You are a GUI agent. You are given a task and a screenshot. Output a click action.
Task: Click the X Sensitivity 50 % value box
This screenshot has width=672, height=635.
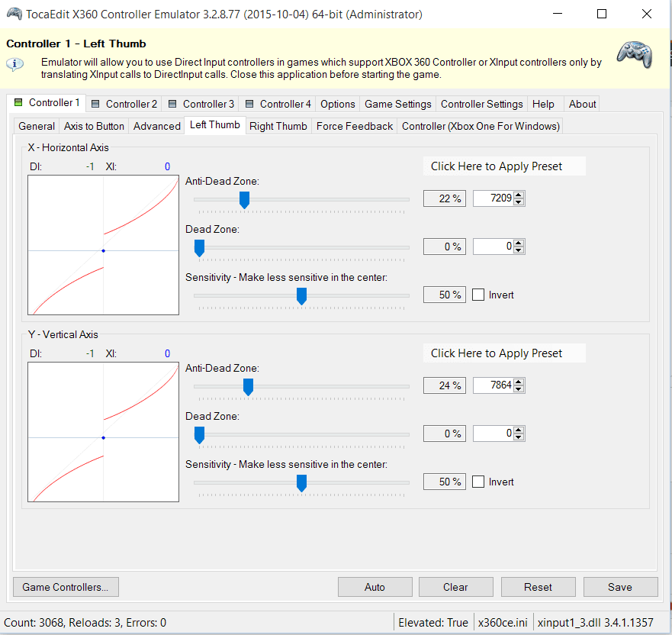(x=445, y=295)
